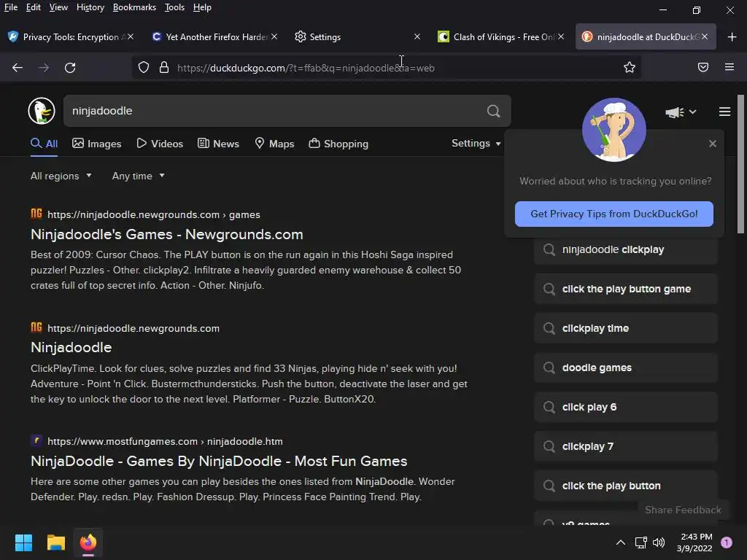
Task: Open the File menu
Action: [10, 7]
